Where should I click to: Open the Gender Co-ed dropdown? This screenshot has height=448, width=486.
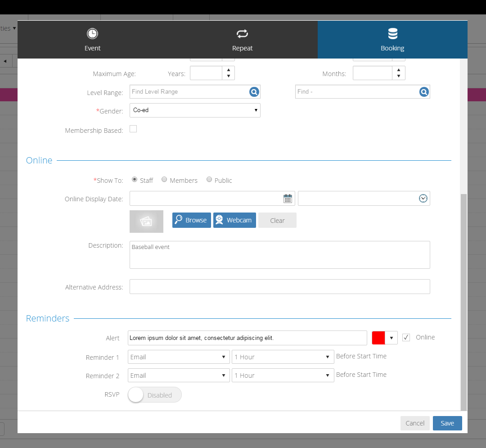point(194,110)
